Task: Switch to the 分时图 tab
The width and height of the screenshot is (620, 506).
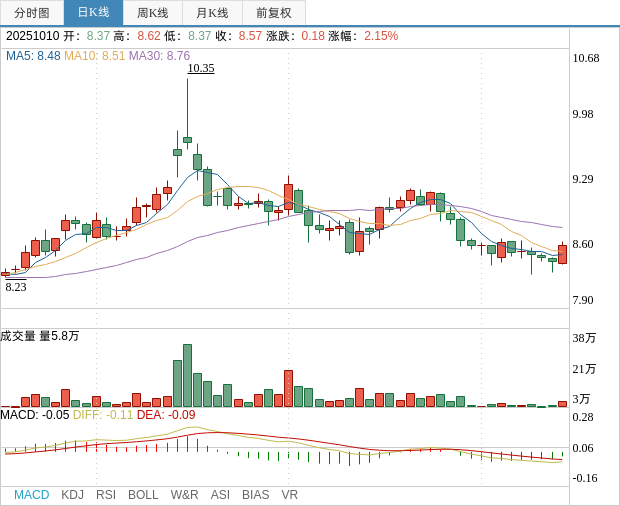Action: click(x=32, y=13)
